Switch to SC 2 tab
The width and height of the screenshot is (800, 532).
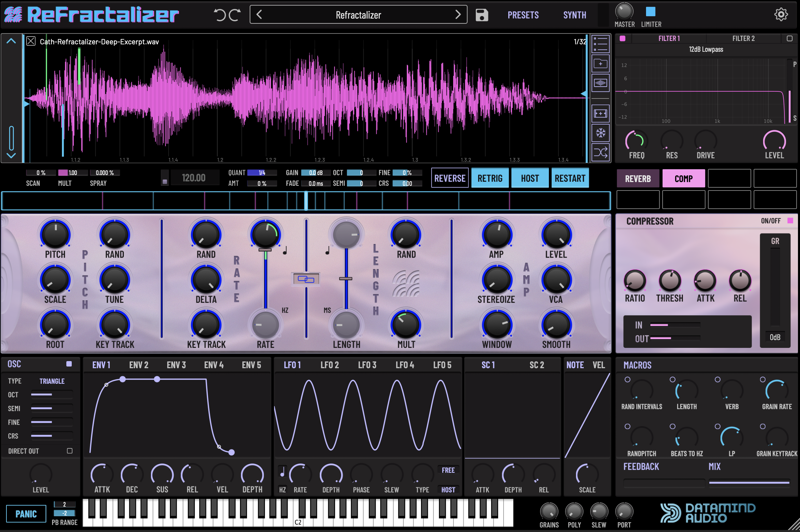click(536, 365)
